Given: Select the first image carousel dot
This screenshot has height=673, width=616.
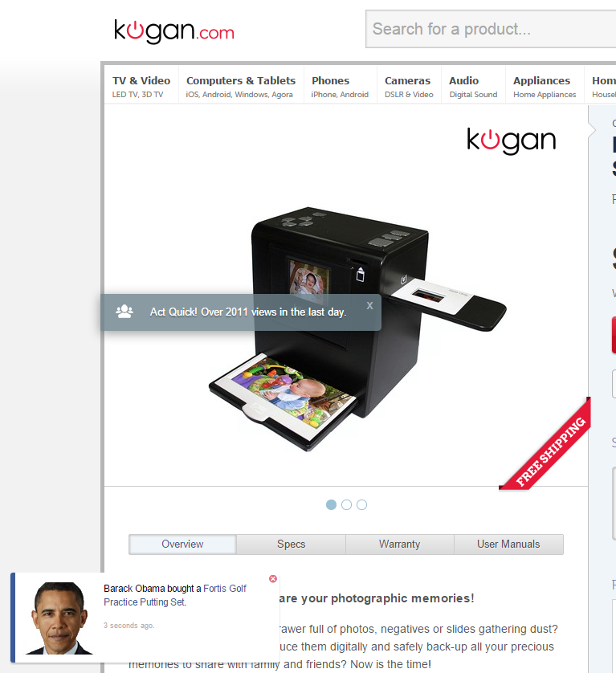Looking at the screenshot, I should click(x=331, y=504).
